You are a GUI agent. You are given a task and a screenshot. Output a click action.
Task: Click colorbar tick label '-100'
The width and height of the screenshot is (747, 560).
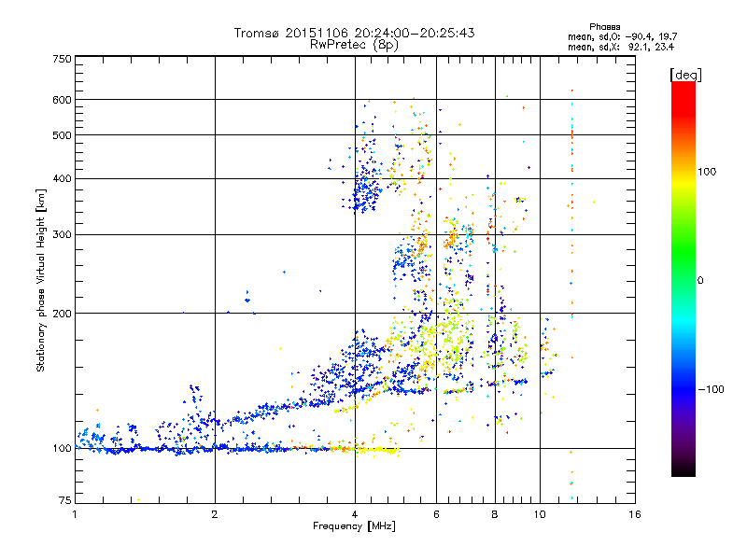pos(711,389)
